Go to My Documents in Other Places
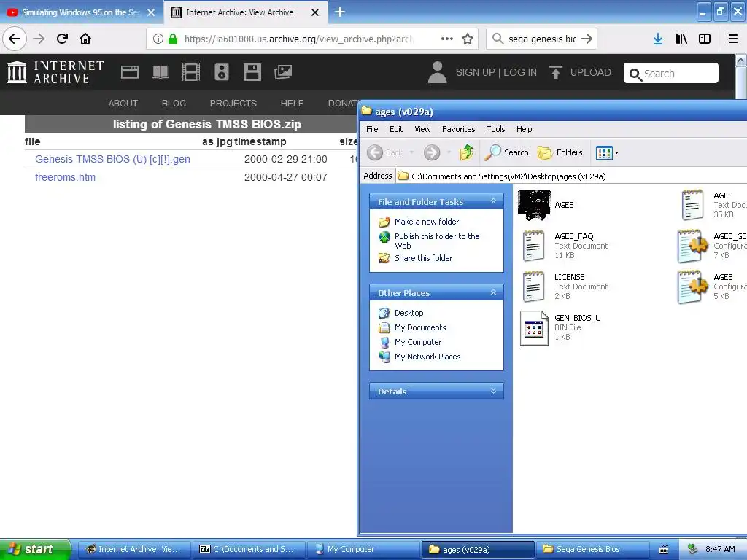The image size is (747, 560). coord(420,327)
